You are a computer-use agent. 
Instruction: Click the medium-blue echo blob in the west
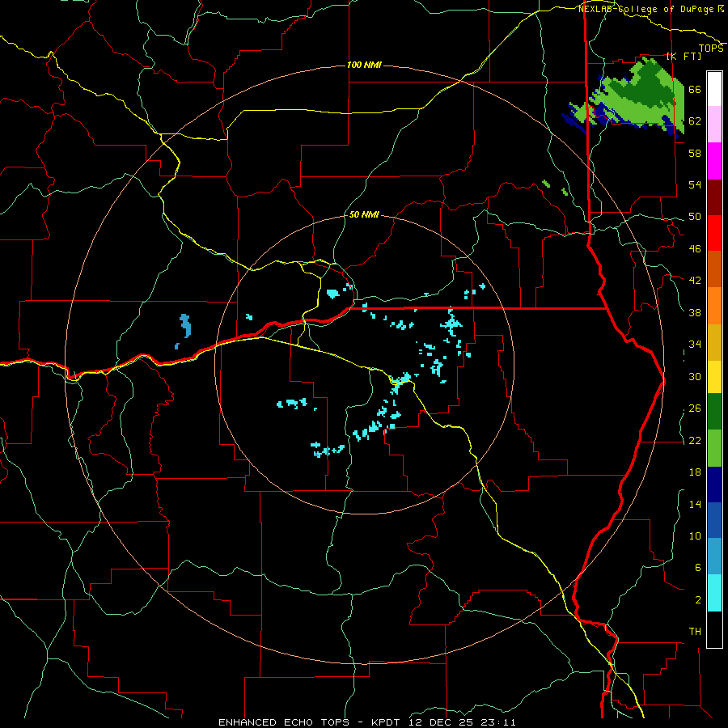click(185, 325)
